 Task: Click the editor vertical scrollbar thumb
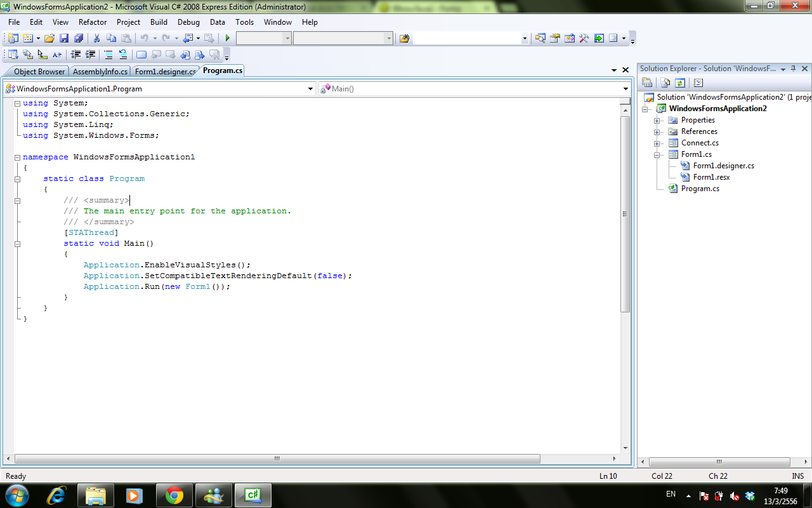tap(625, 214)
